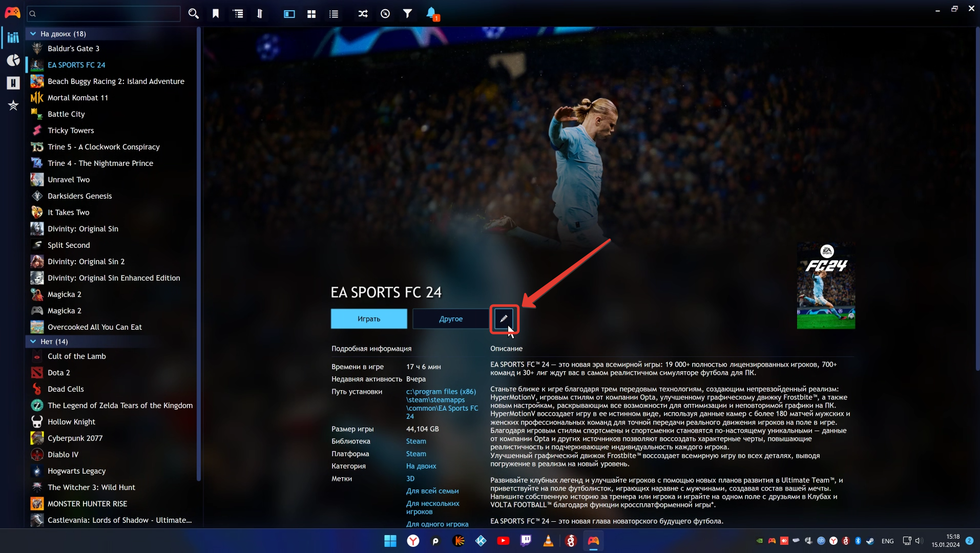Click the '3D' tag link

click(410, 479)
